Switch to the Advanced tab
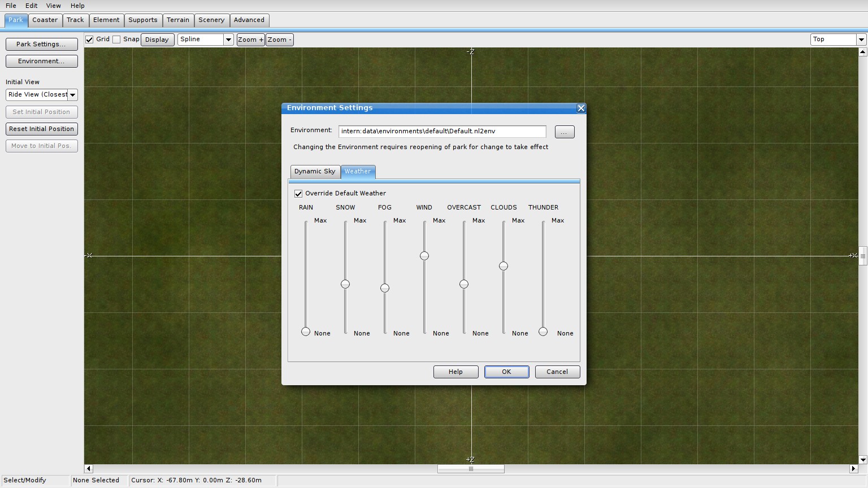Screen dimensions: 868x488 [249, 20]
